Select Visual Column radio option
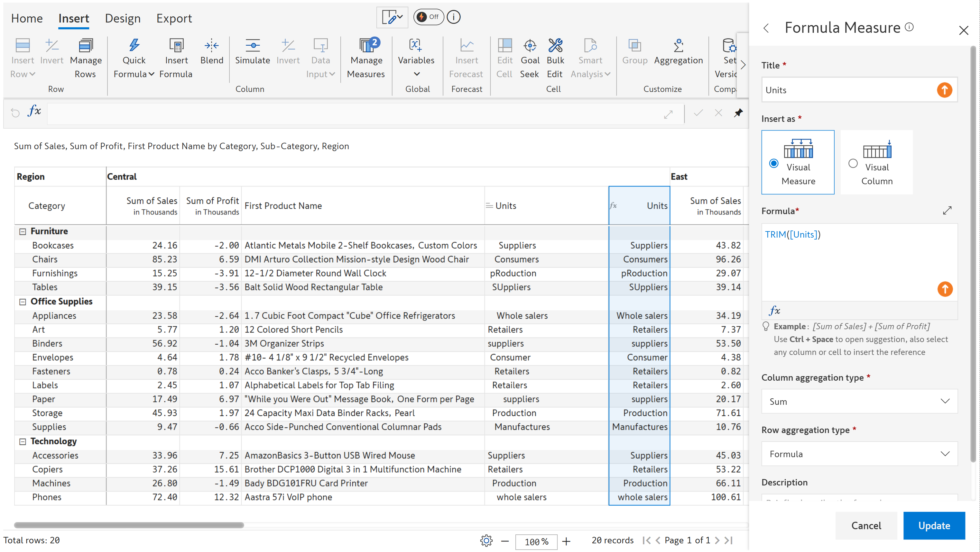This screenshot has width=980, height=552. pos(853,163)
